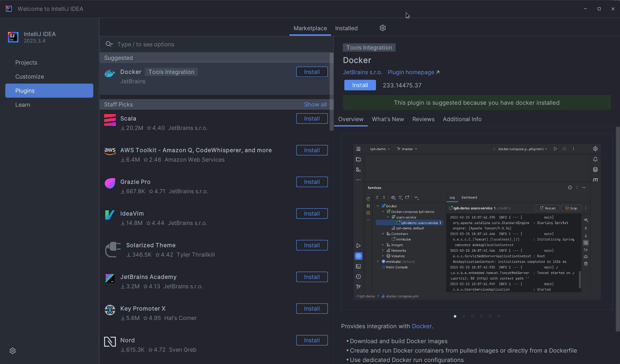The height and width of the screenshot is (364, 620).
Task: Select the second screenshot carousel dot
Action: [x=464, y=316]
